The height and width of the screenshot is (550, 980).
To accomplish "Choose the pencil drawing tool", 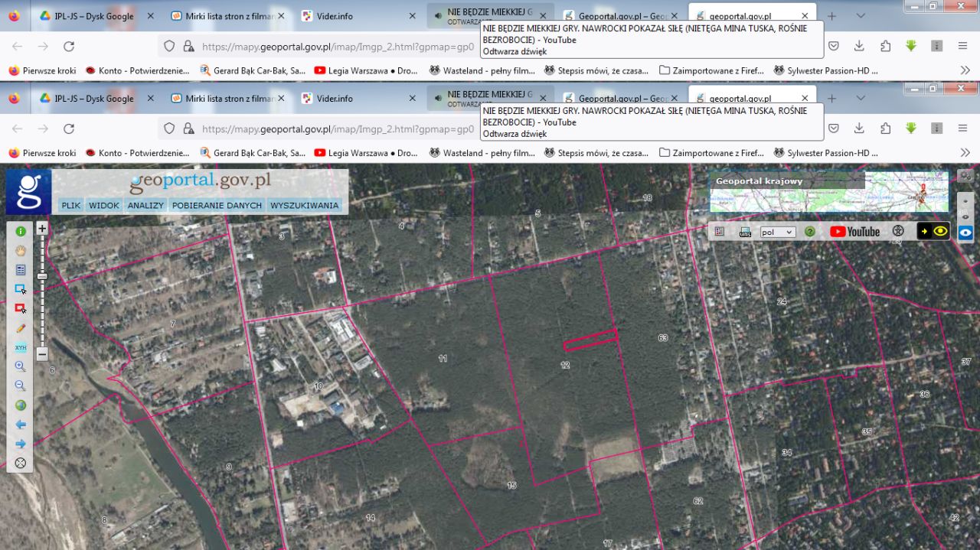I will pos(21,327).
